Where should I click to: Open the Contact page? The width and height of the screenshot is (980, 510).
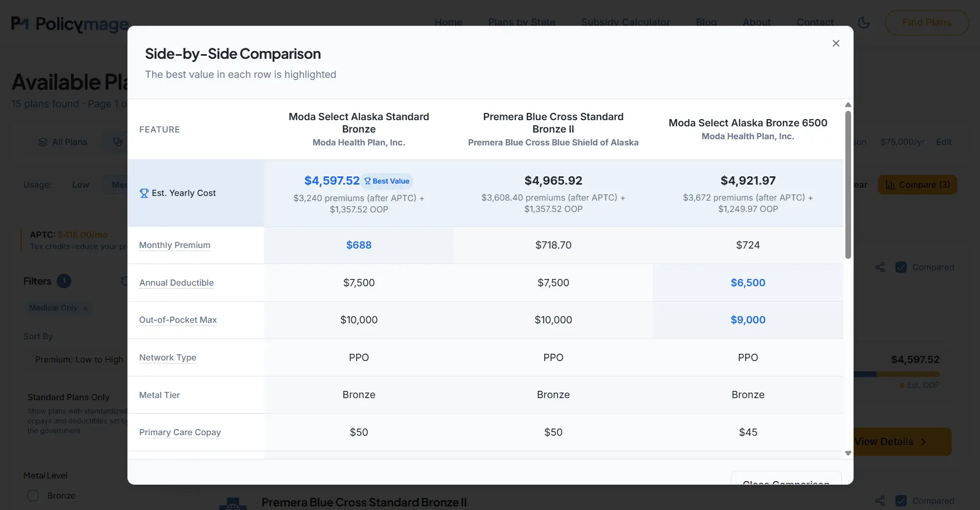click(815, 22)
